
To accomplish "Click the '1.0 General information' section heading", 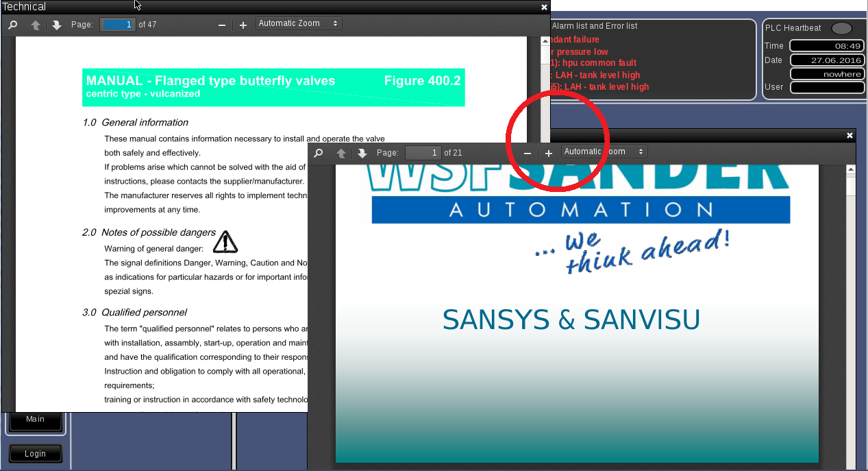I will tap(135, 123).
